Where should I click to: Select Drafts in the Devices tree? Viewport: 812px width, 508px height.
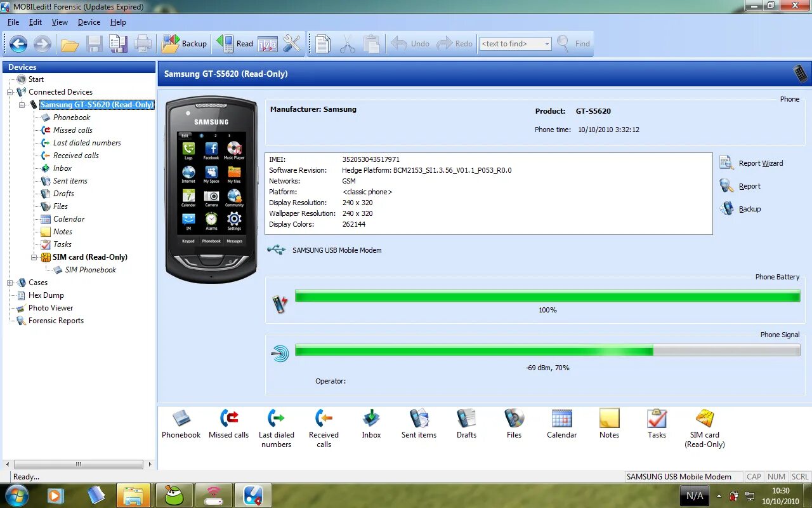(x=63, y=194)
